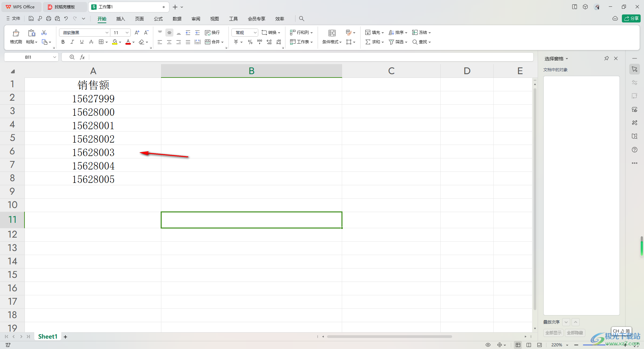Screen dimensions: 644x349
Task: Toggle top vertical alignment
Action: point(160,33)
